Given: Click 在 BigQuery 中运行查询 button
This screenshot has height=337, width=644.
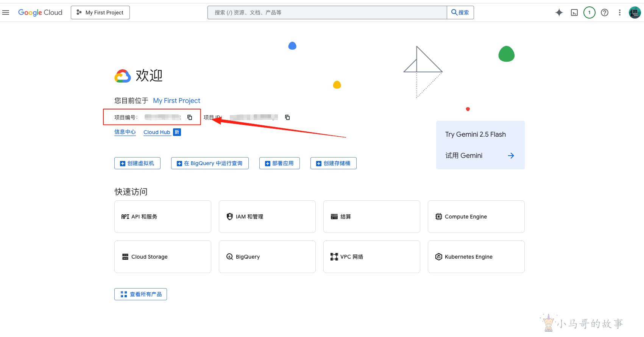Looking at the screenshot, I should 210,163.
